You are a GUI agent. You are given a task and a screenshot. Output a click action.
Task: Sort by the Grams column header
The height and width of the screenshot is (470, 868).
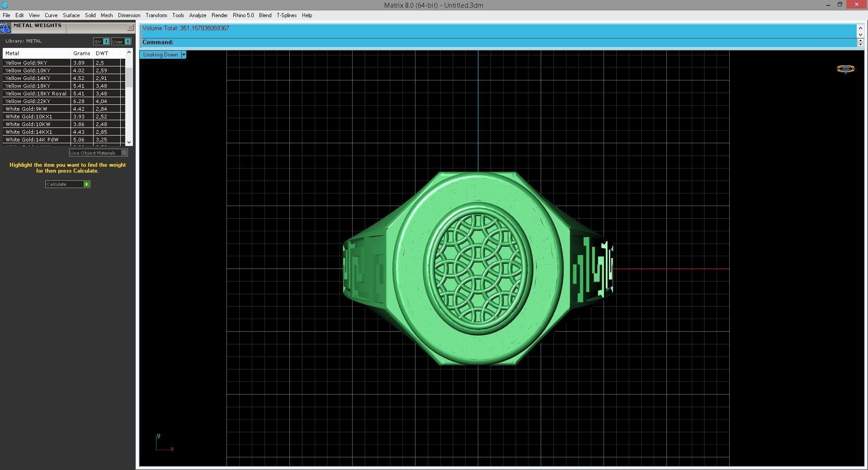tap(82, 53)
